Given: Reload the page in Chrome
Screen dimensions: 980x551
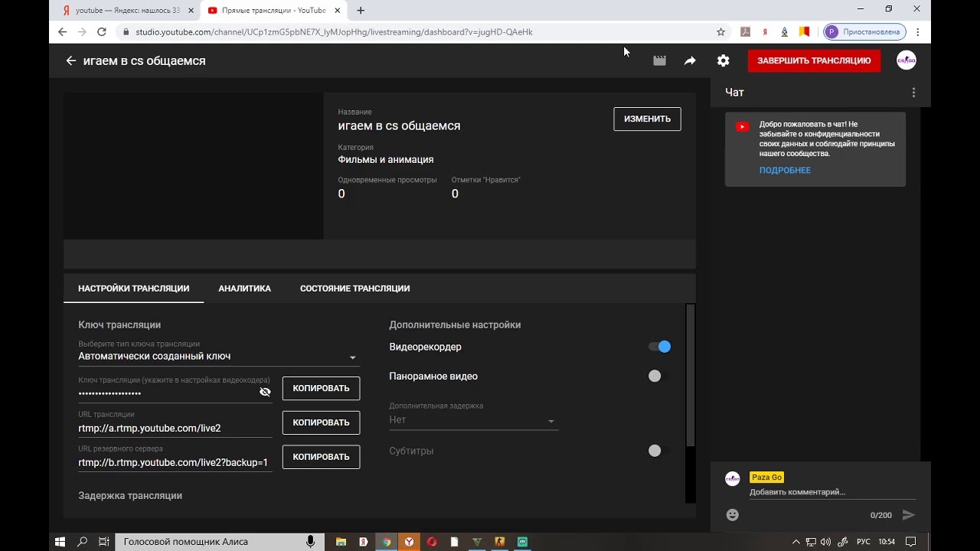Looking at the screenshot, I should (102, 32).
